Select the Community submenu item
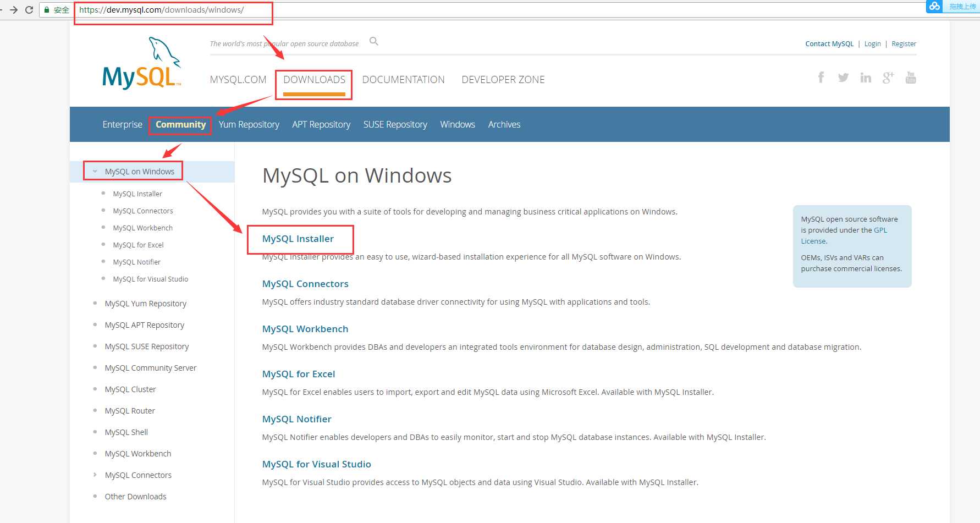 [x=180, y=125]
